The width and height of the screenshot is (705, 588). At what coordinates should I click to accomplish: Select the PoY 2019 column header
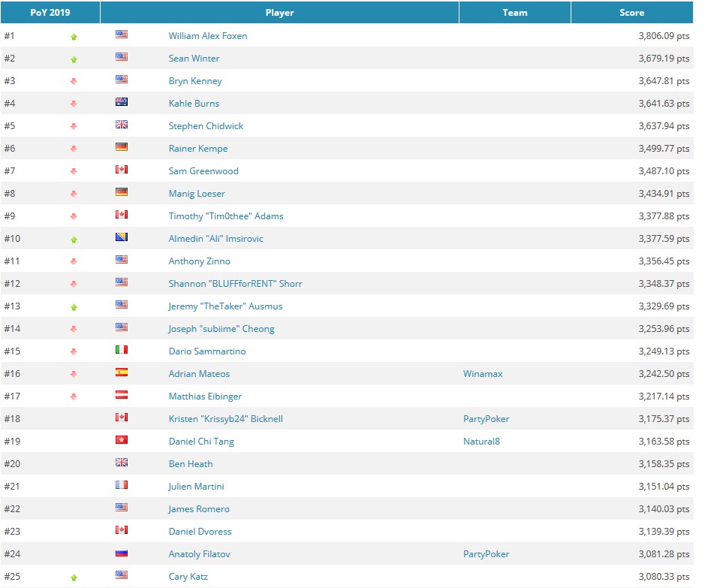pos(50,13)
